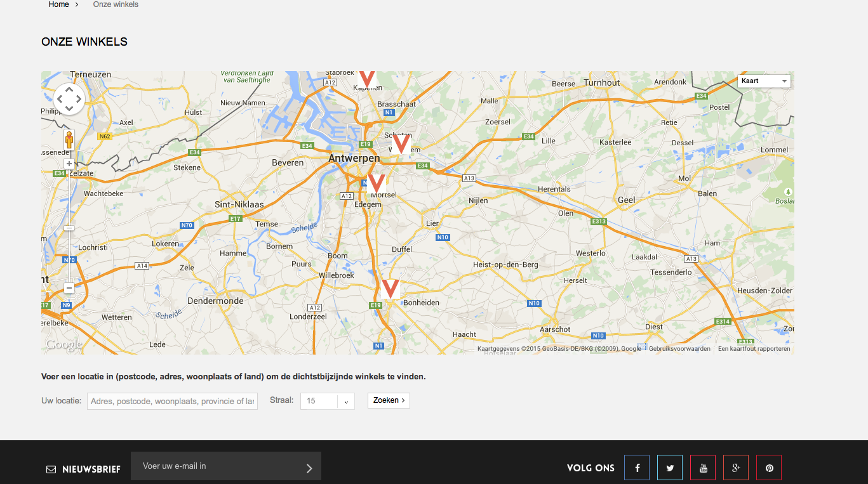Click the Wetteren label on the map
This screenshot has height=484, width=868.
tap(117, 317)
